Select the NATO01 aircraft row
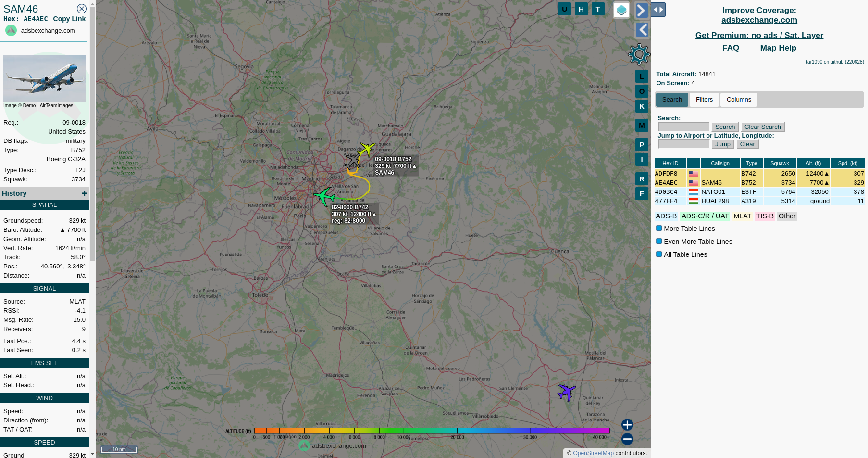Image resolution: width=868 pixels, height=458 pixels. pyautogui.click(x=759, y=192)
